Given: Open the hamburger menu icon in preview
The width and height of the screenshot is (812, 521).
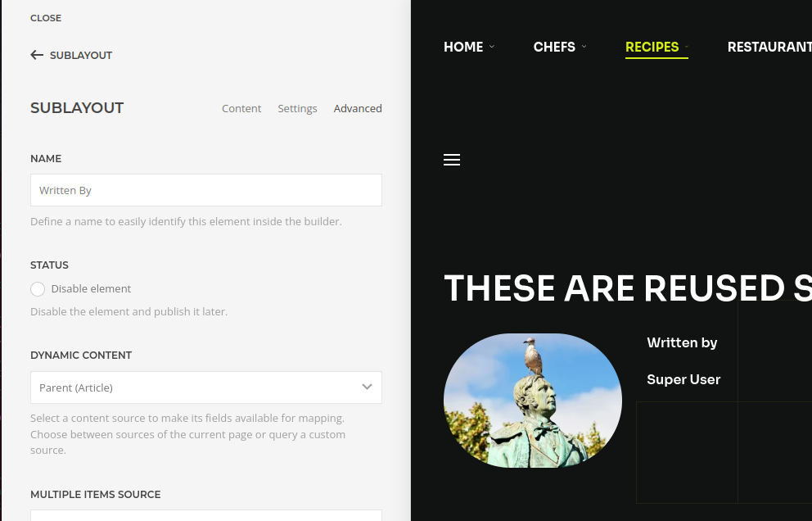Looking at the screenshot, I should (x=452, y=160).
